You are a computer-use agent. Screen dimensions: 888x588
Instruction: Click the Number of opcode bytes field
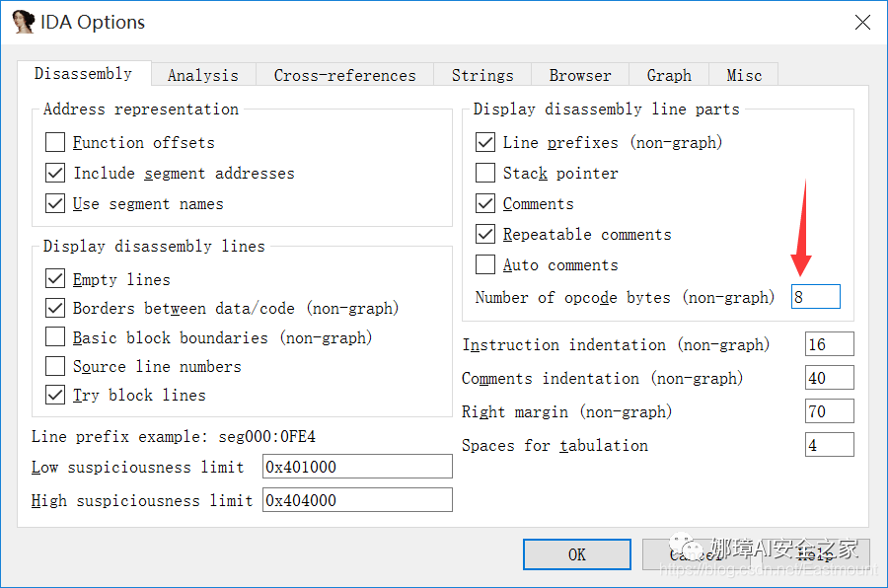tap(816, 297)
